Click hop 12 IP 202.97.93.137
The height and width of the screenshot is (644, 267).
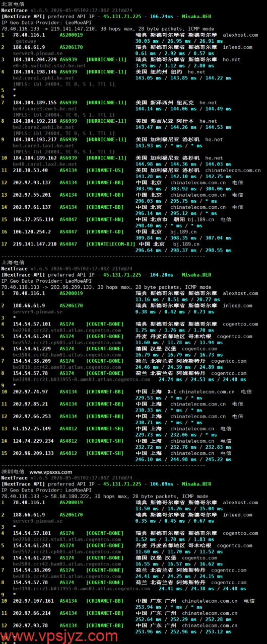(x=32, y=183)
